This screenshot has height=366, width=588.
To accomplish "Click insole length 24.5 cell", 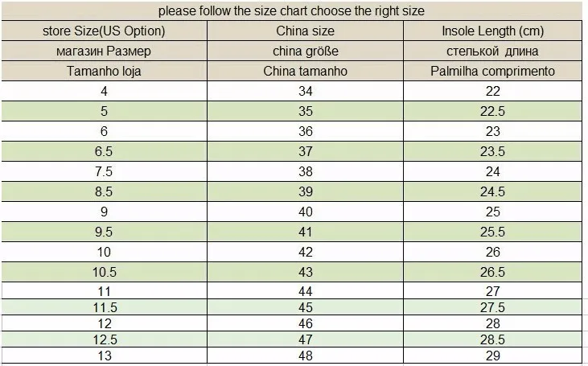I will tap(493, 191).
